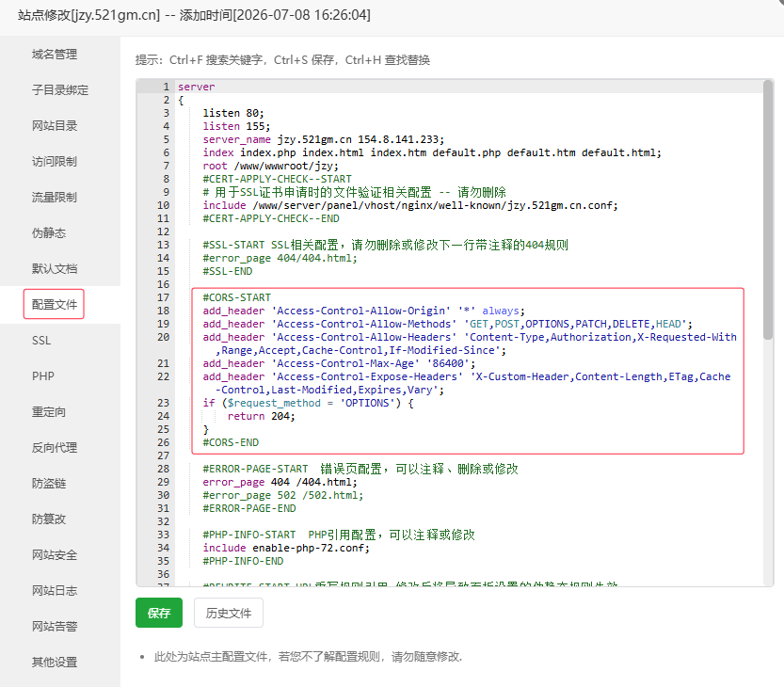The width and height of the screenshot is (784, 687).
Task: Click line number 27 in the gutter
Action: (x=163, y=455)
